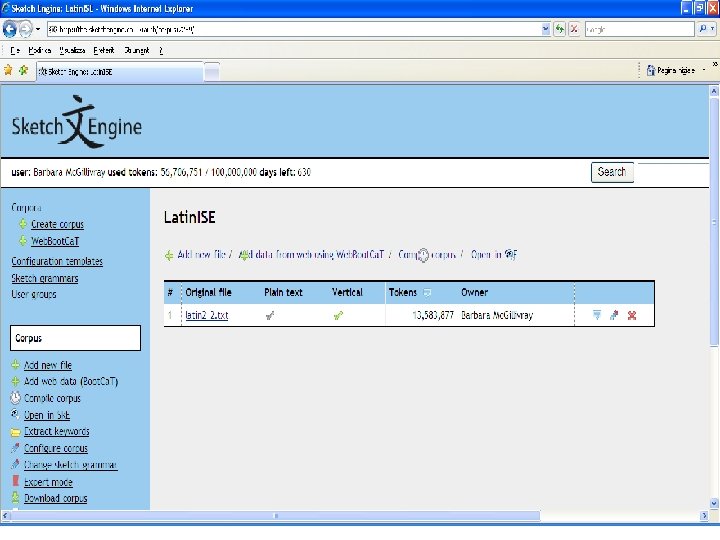Click the Add to Favorites star-plus icon
This screenshot has height=540, width=720.
[x=23, y=70]
